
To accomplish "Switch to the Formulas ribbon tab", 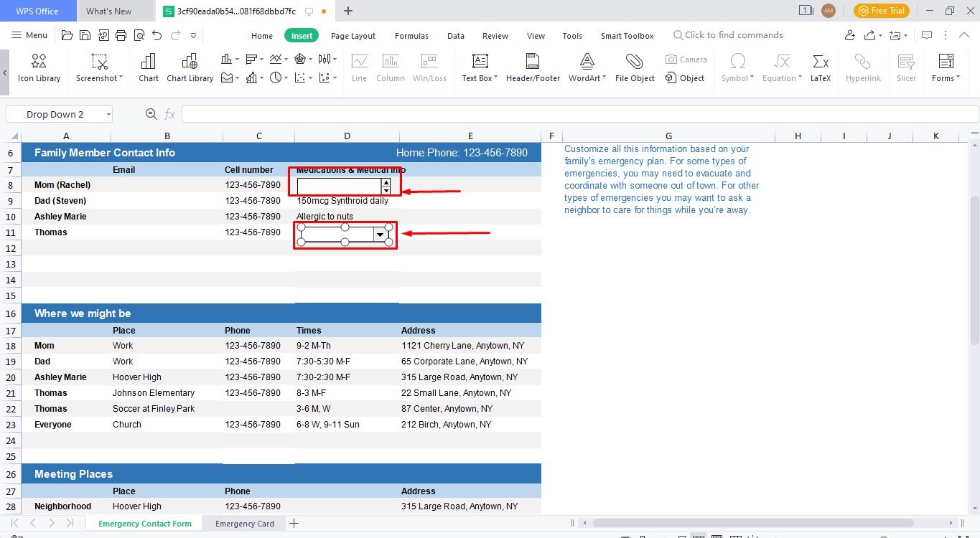I will (x=411, y=35).
